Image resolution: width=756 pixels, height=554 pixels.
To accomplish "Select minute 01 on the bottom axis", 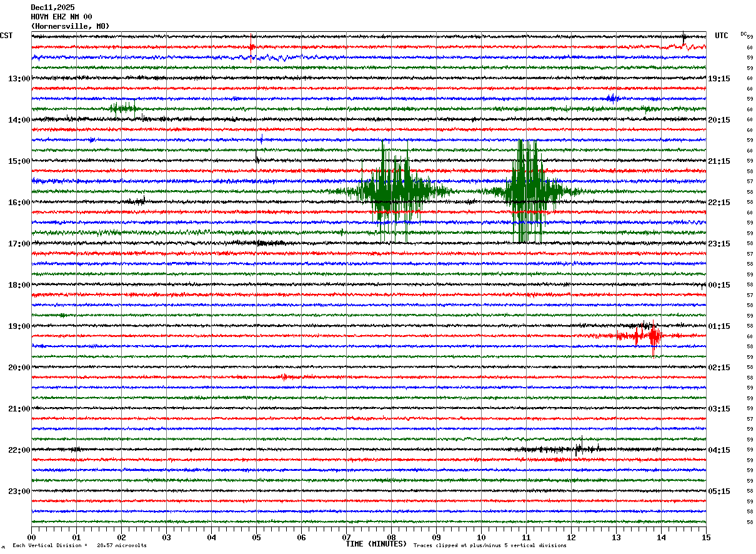I will (76, 537).
